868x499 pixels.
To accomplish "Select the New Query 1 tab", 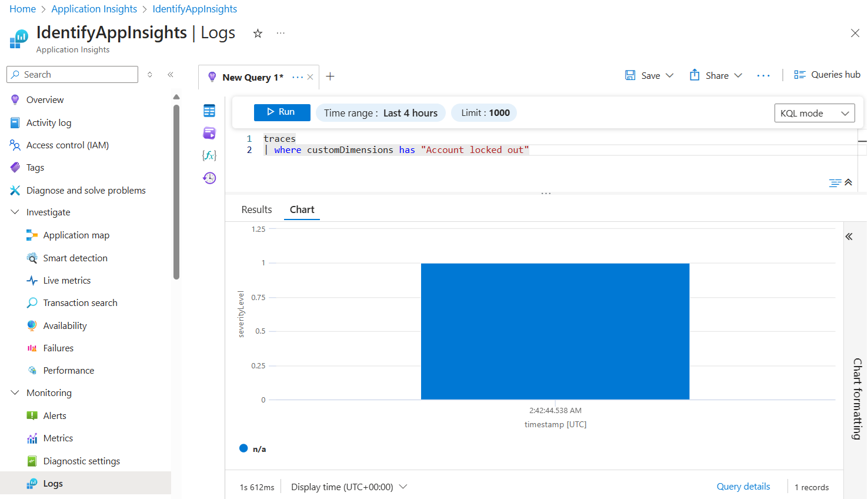I will [x=253, y=77].
